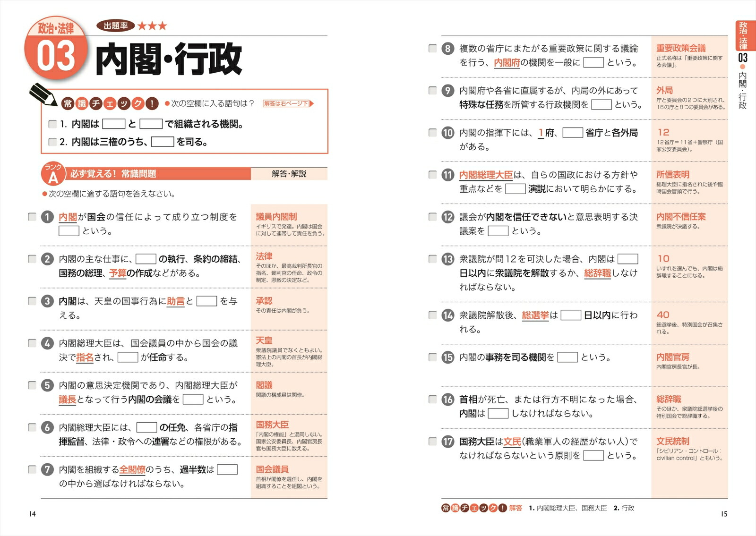
Task: Click the 解答は右ページ下 arrow label
Action: point(288,103)
